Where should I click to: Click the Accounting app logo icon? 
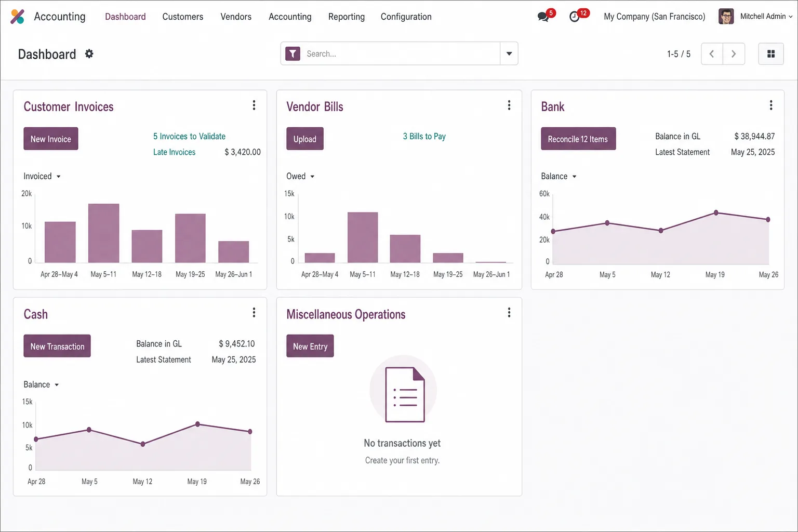[17, 17]
